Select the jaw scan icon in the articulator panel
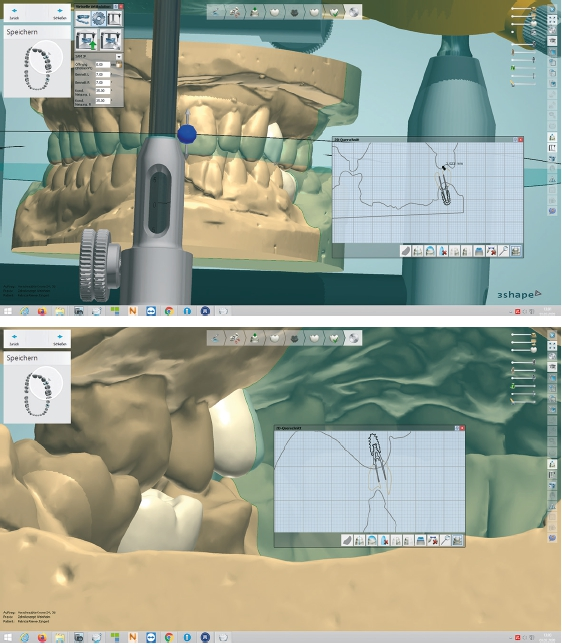The image size is (562, 644). 83,19
